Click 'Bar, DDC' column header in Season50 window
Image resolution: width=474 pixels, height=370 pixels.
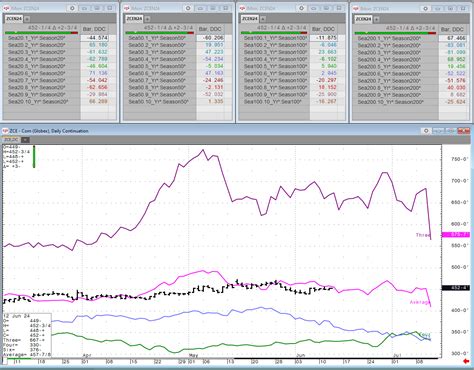coord(211,29)
